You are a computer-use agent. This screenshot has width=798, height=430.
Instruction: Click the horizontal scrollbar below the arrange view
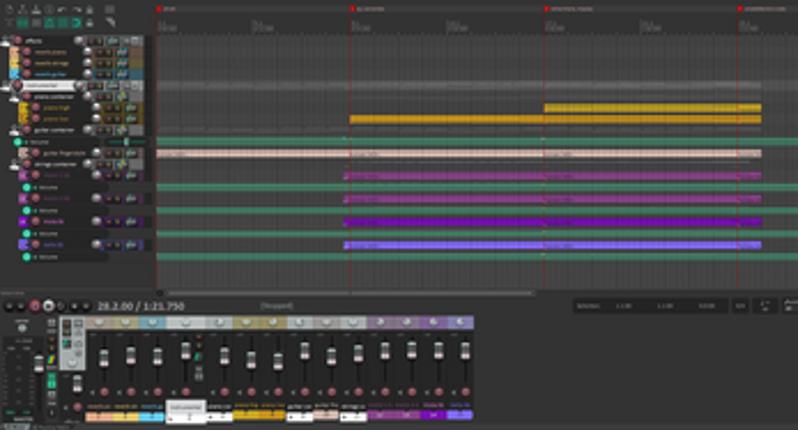pos(340,293)
